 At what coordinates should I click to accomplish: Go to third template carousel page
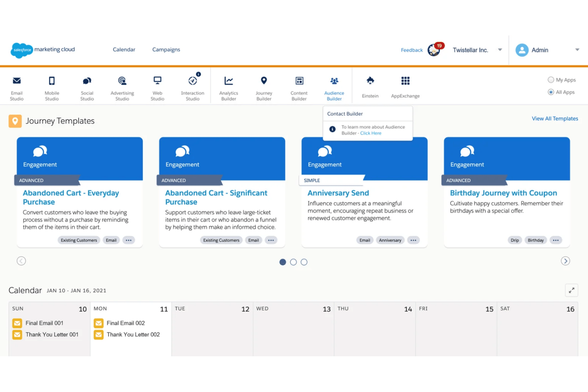[304, 262]
